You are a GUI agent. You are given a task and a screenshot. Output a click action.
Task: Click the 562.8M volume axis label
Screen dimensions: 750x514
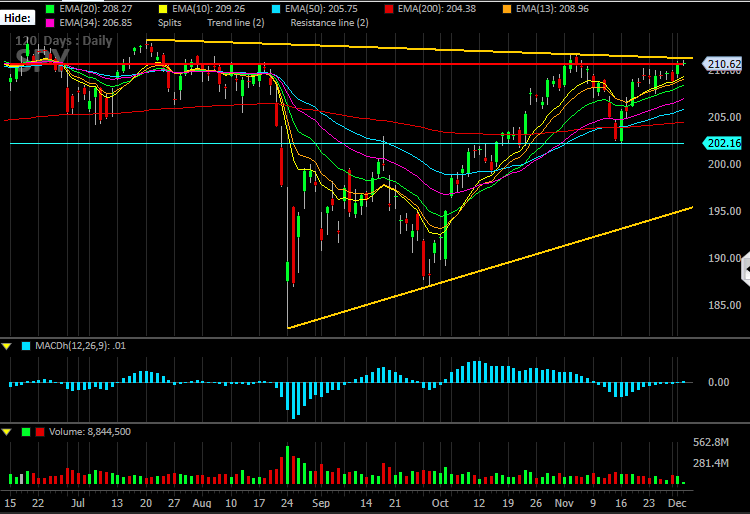[x=711, y=442]
